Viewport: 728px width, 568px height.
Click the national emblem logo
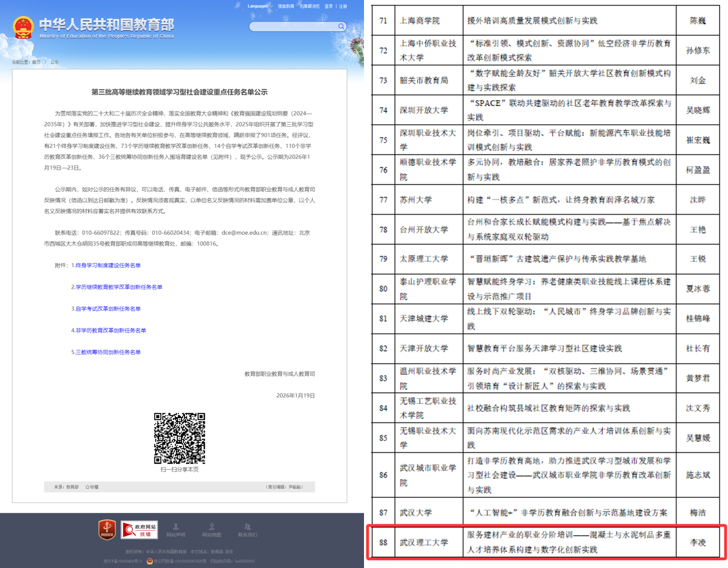click(x=23, y=28)
